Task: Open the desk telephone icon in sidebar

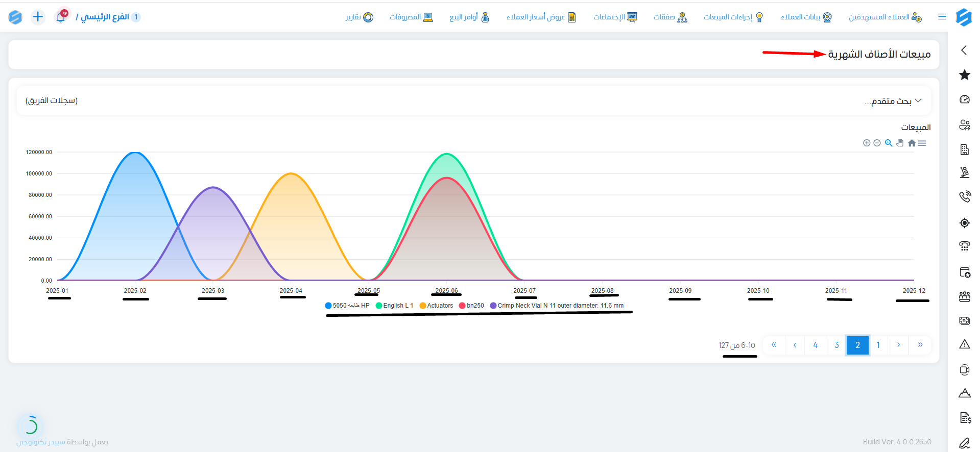Action: tap(964, 246)
